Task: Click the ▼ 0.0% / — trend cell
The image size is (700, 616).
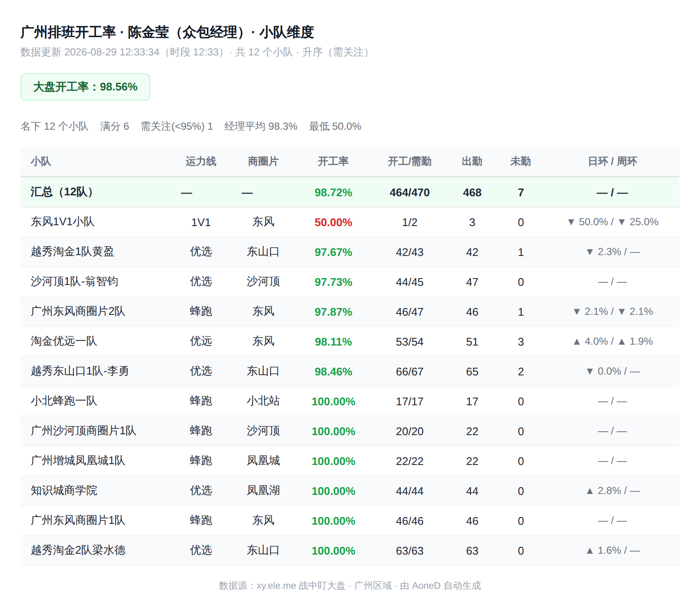Action: point(612,371)
